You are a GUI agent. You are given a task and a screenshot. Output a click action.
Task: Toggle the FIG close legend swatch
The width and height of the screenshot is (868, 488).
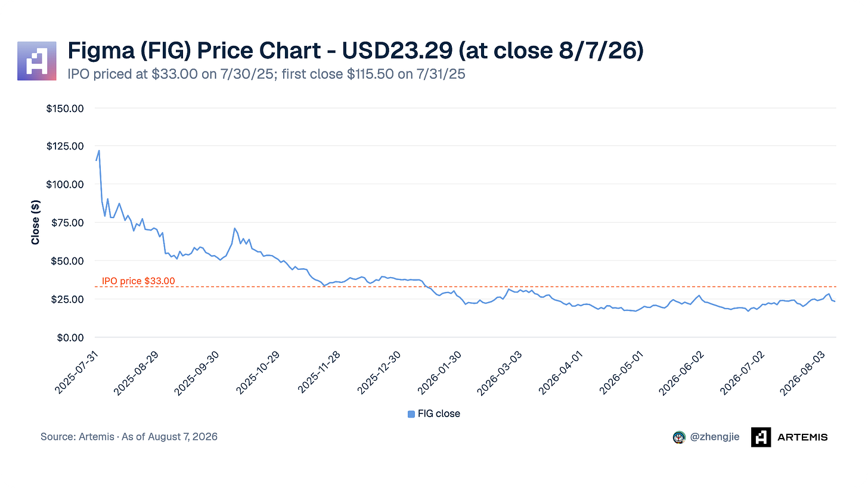click(x=411, y=414)
